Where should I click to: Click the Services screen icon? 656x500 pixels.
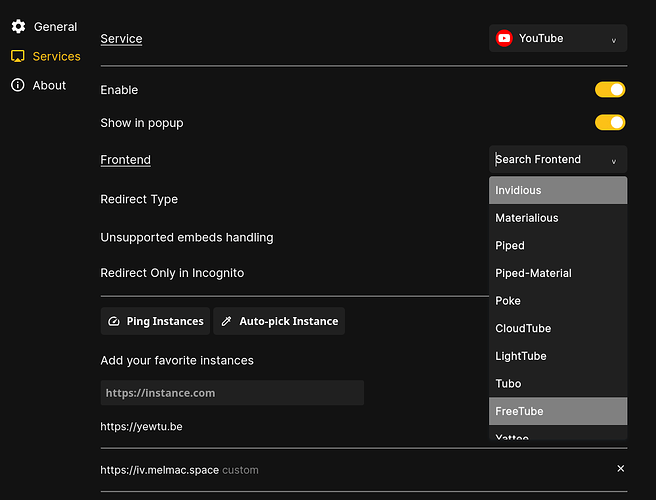18,56
